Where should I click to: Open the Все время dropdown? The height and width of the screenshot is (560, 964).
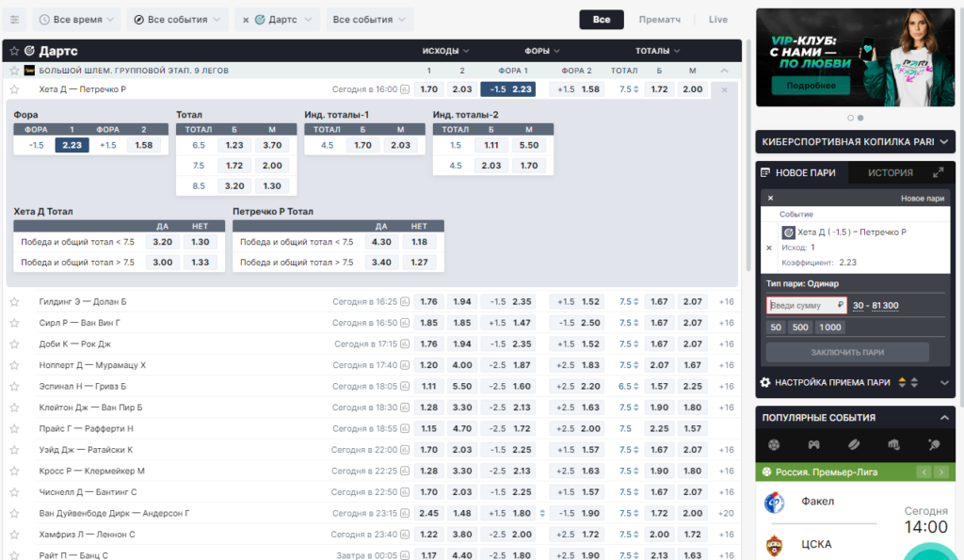[77, 20]
